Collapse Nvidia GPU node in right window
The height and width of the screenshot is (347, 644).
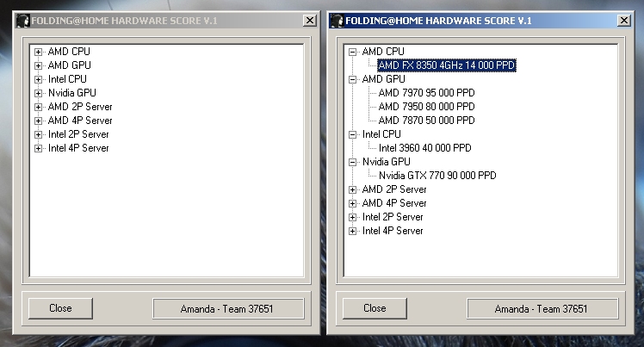point(352,162)
